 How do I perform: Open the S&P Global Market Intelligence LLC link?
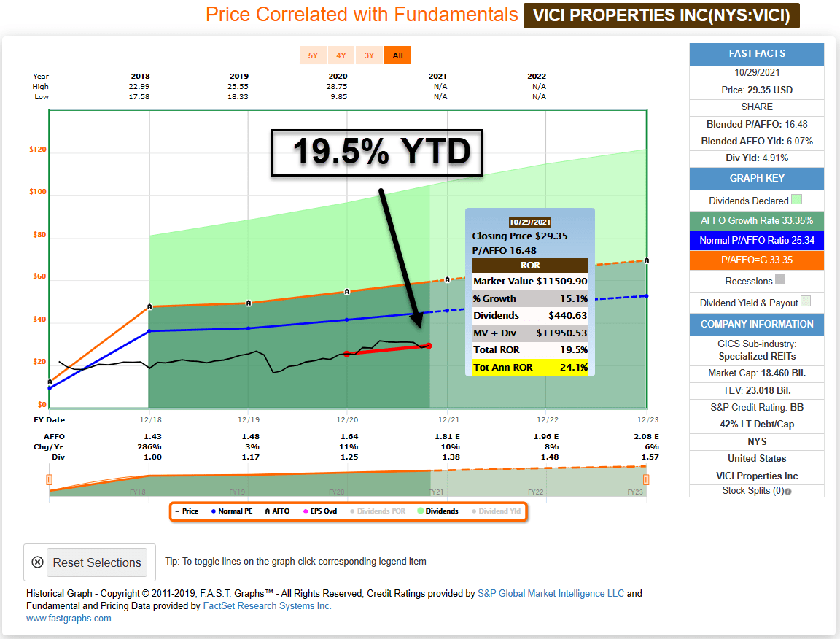tap(551, 594)
